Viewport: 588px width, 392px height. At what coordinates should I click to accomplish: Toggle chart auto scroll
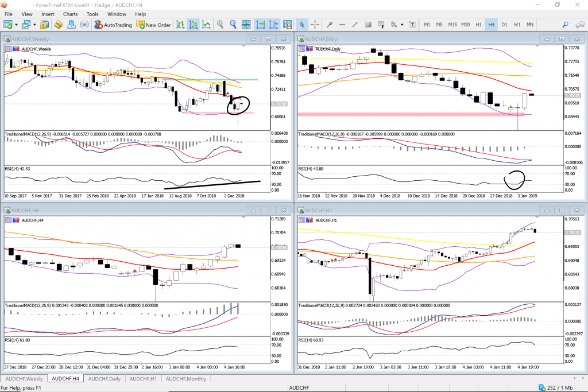tap(260, 25)
